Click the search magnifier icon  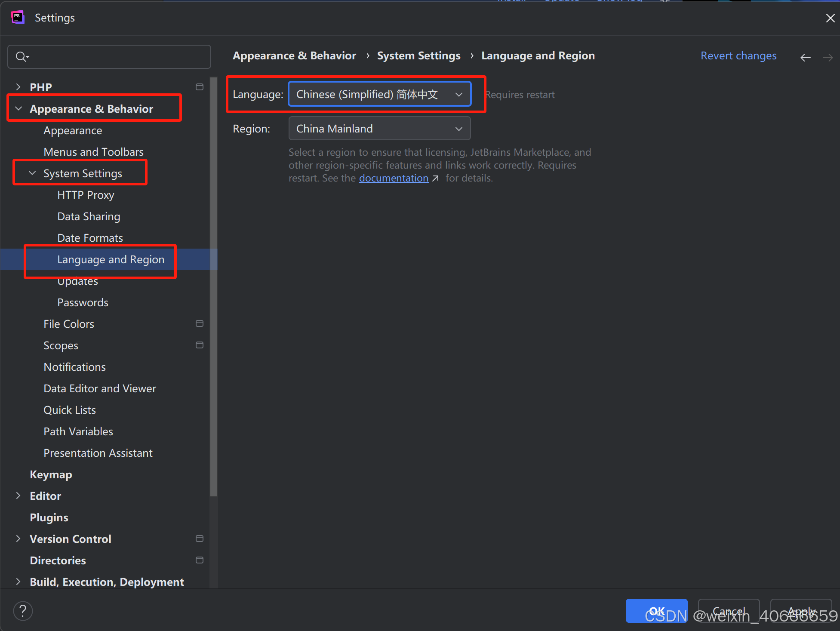coord(22,57)
